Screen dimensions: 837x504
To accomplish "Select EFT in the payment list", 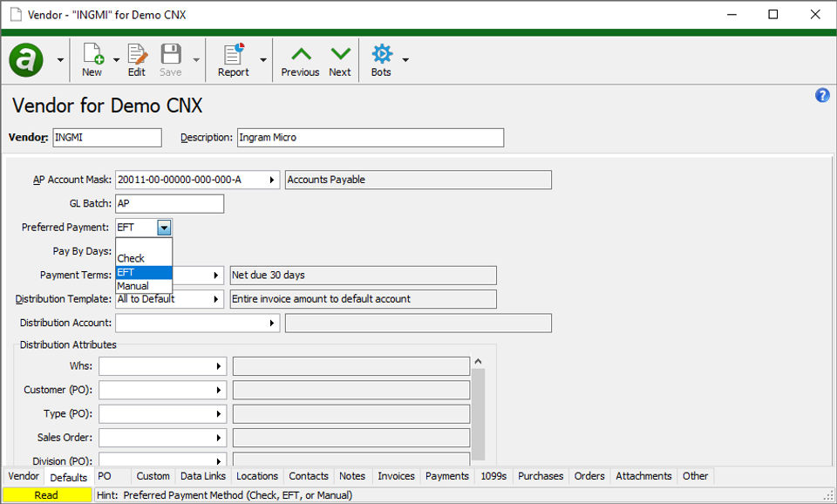I will pyautogui.click(x=144, y=272).
